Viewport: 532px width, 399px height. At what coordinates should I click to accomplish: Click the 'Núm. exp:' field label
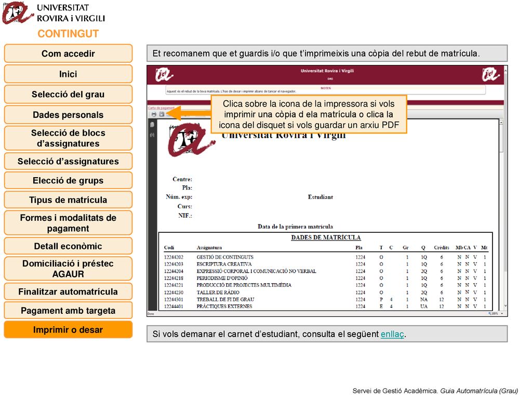click(x=179, y=197)
